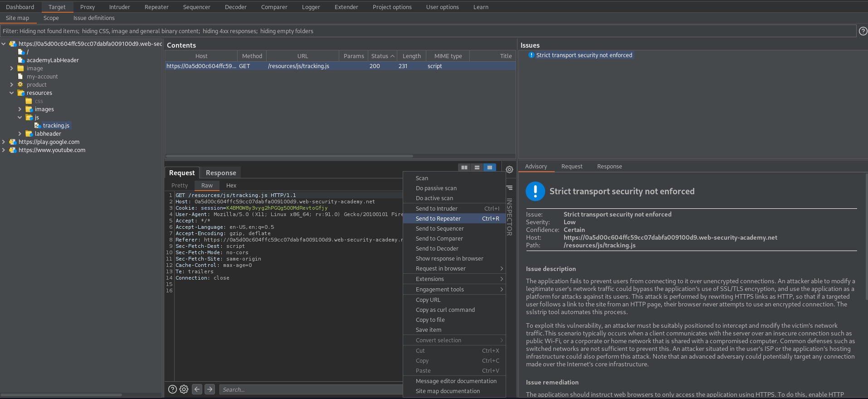Sort contents by Length column
Viewport: 868px width, 399px height.
(412, 56)
